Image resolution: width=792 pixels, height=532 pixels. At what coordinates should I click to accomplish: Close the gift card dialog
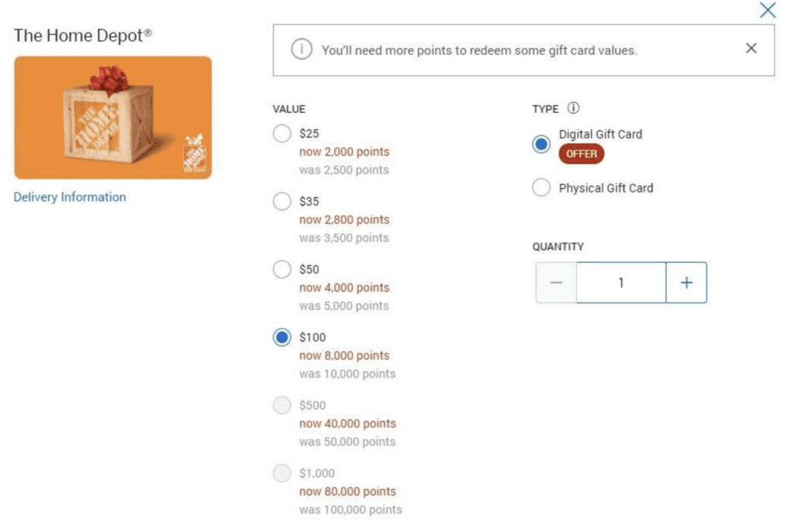[x=767, y=10]
